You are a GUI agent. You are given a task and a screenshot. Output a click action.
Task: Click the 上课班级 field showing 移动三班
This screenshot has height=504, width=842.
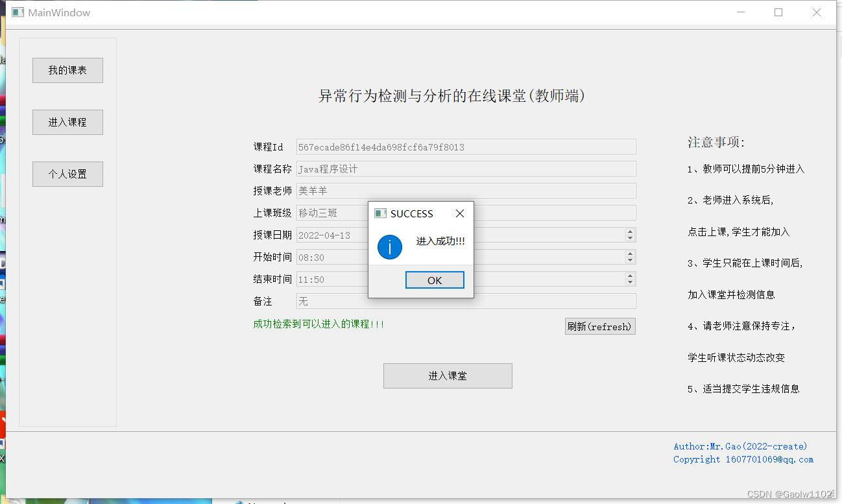(466, 213)
